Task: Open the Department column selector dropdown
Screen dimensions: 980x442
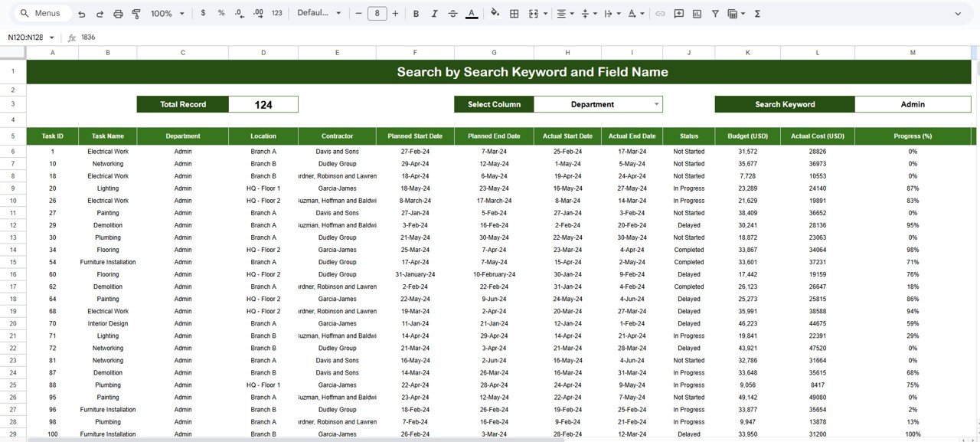Action: click(x=656, y=103)
